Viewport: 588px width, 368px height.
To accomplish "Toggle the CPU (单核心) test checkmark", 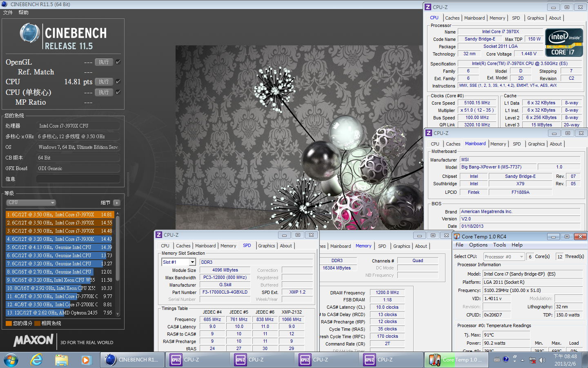I will point(118,92).
